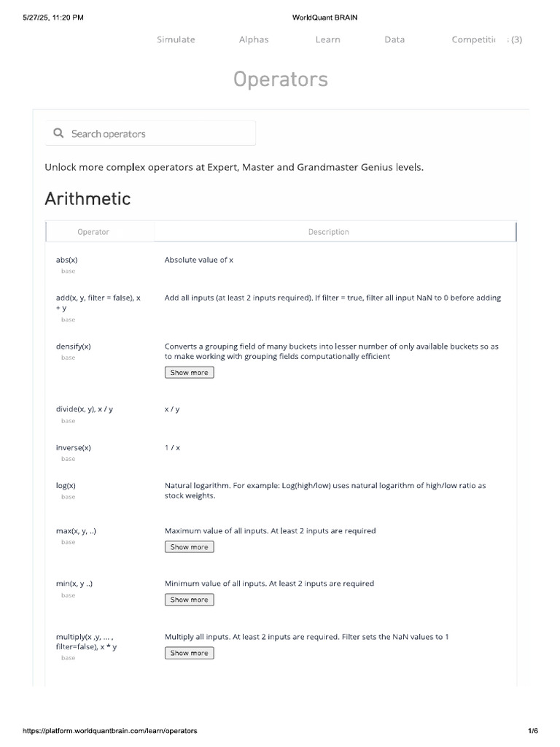Click the Description column header

(x=328, y=232)
